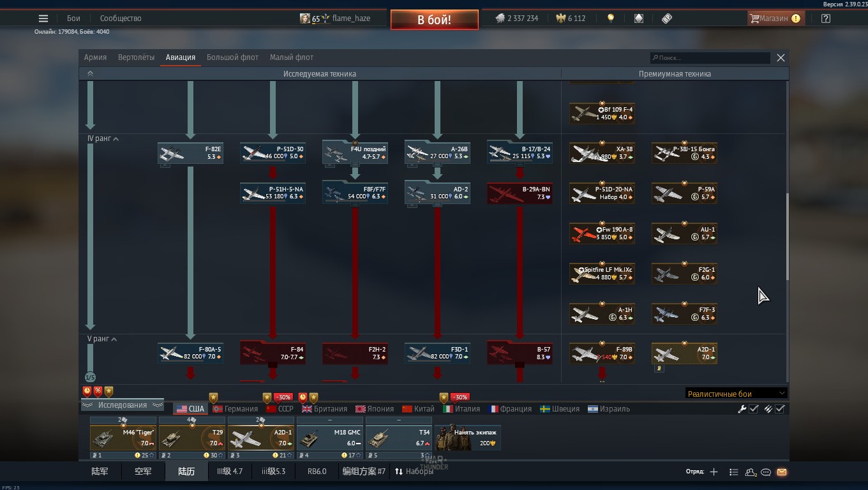This screenshot has width=868, height=490.
Task: Choose the RB6.0 preset
Action: 317,471
